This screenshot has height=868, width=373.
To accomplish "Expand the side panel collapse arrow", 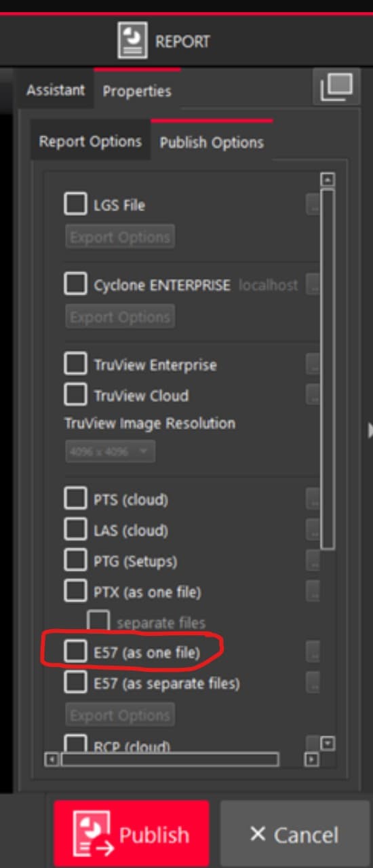I will pyautogui.click(x=370, y=430).
